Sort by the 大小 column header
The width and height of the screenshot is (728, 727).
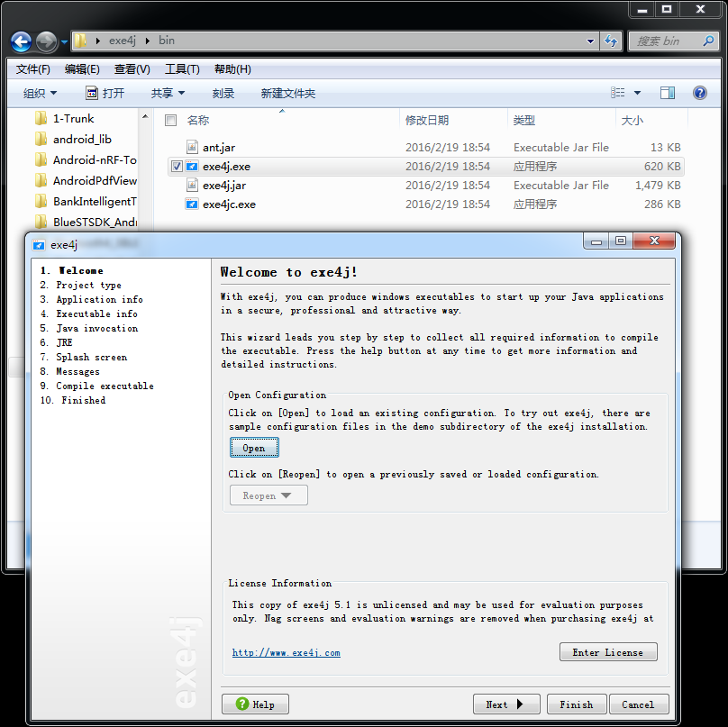point(632,121)
